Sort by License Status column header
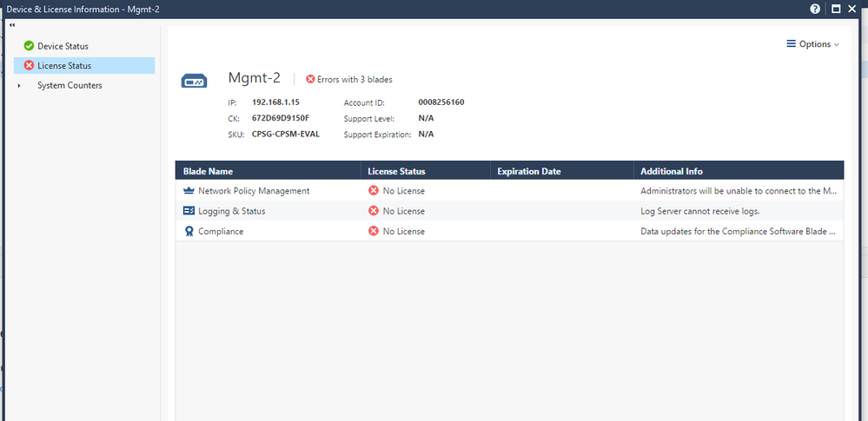 396,172
